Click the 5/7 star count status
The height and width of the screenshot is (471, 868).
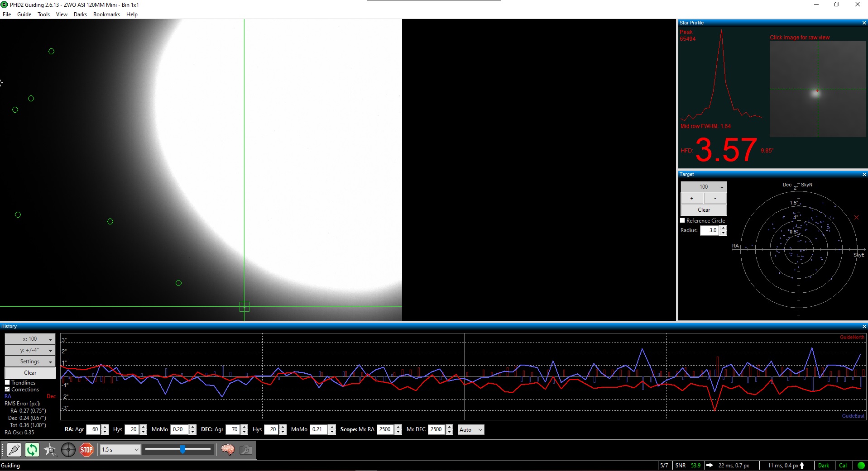(x=664, y=466)
